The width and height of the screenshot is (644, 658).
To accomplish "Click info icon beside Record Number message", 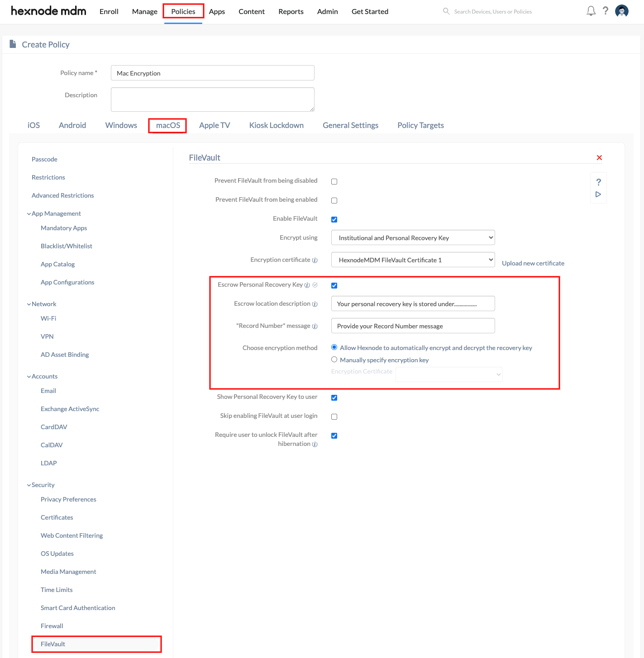I will [x=315, y=326].
